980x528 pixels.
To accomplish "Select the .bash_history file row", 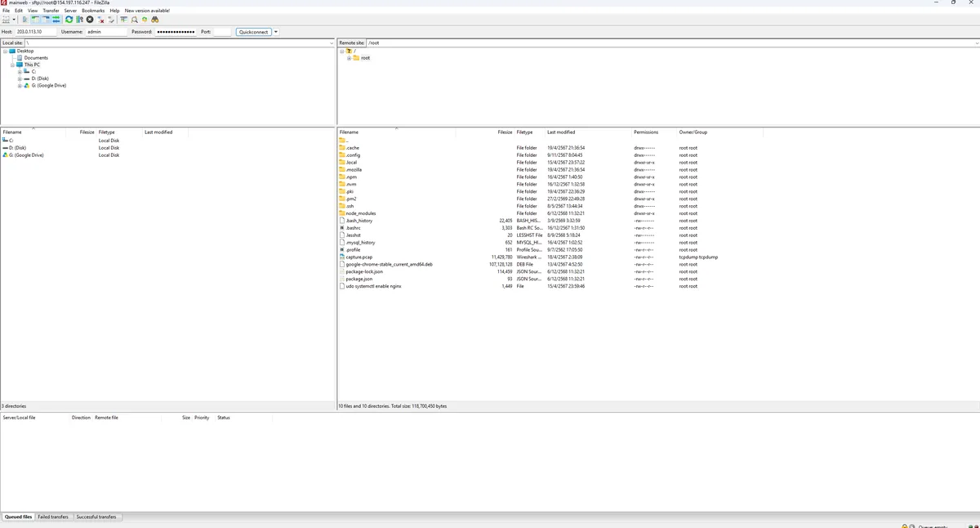I will point(550,221).
